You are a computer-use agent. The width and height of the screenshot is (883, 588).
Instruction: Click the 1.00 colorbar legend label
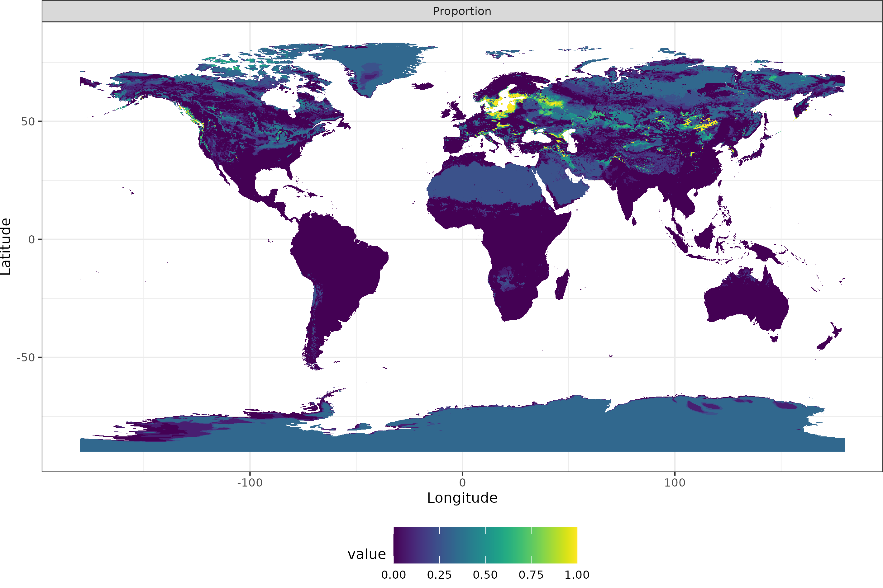click(577, 575)
